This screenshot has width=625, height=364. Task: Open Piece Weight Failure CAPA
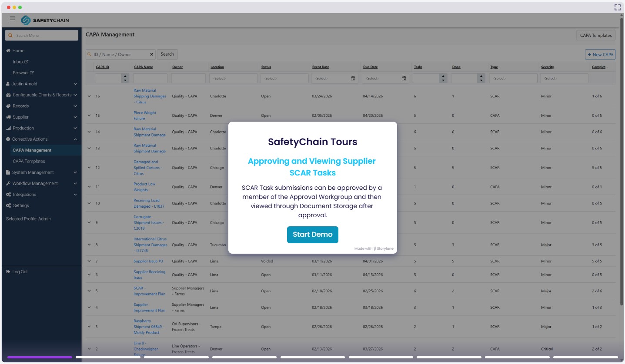click(x=145, y=116)
